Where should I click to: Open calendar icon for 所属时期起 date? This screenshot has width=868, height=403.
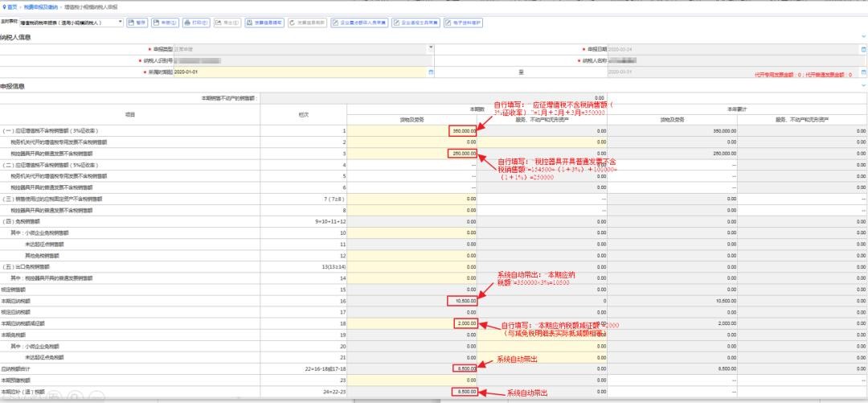click(x=430, y=72)
